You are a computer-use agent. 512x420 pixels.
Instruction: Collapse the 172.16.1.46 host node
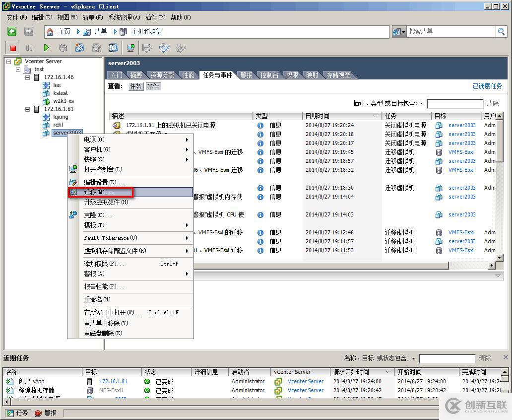28,77
